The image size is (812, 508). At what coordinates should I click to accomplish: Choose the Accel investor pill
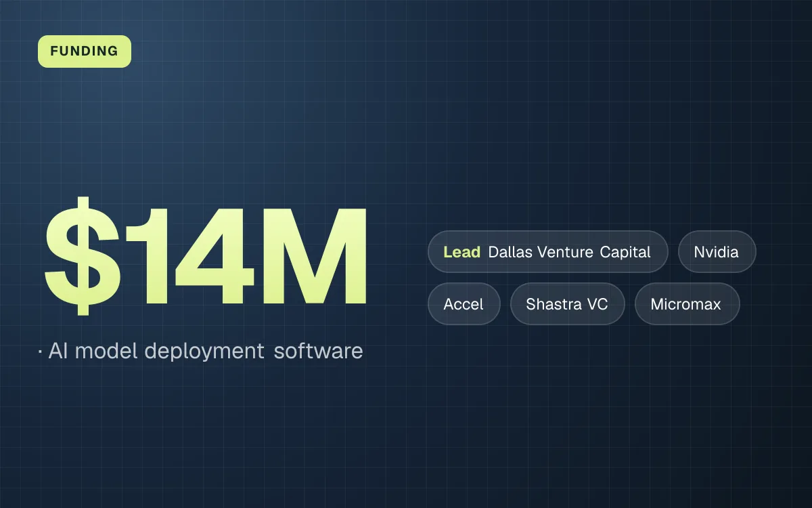[464, 304]
